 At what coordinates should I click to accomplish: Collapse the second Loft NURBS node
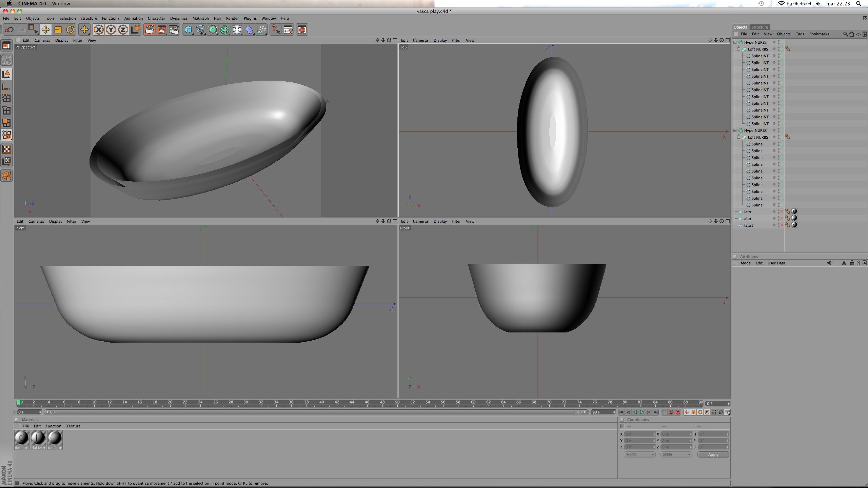point(738,137)
